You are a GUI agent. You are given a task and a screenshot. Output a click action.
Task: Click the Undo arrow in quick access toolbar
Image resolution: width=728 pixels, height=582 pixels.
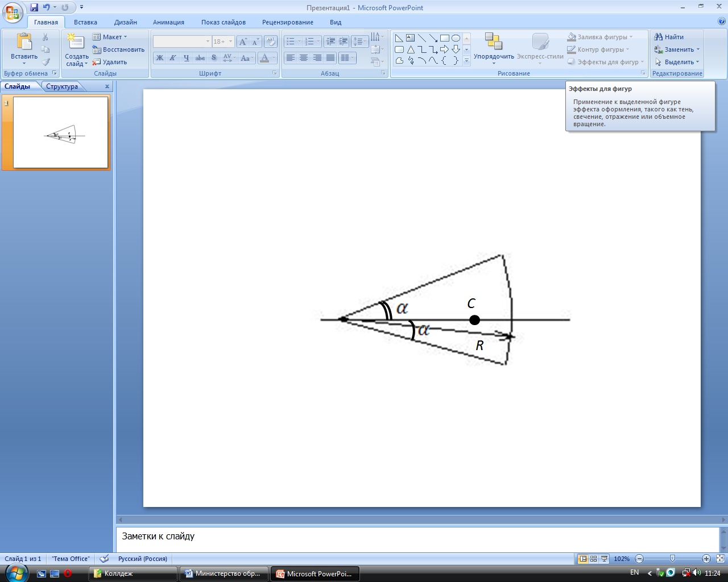point(47,7)
